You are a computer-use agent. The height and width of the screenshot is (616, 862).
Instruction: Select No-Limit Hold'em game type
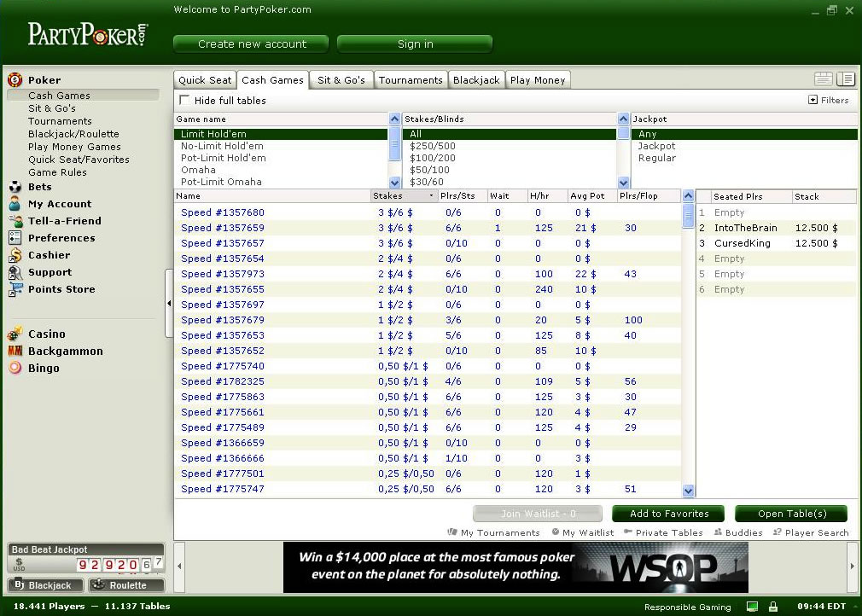point(281,146)
